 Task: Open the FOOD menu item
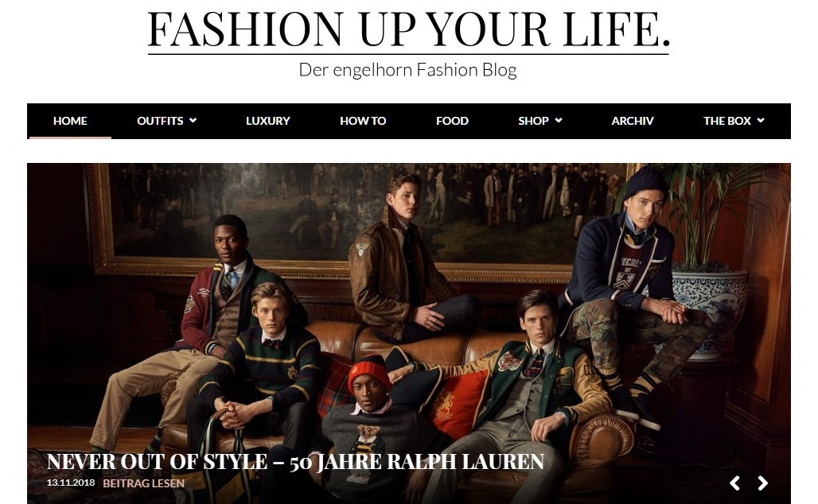pyautogui.click(x=452, y=121)
